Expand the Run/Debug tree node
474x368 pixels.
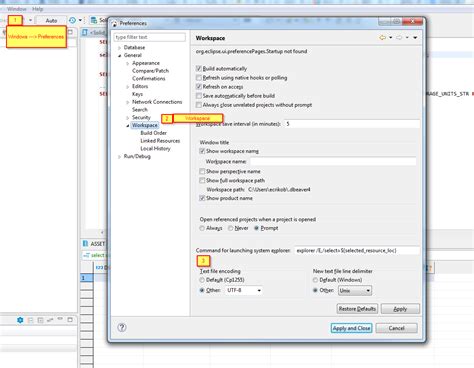click(x=119, y=157)
